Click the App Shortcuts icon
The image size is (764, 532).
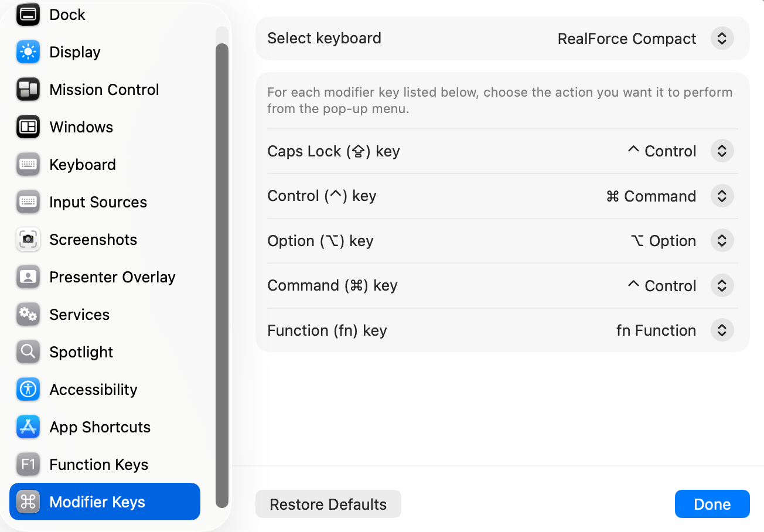tap(28, 427)
